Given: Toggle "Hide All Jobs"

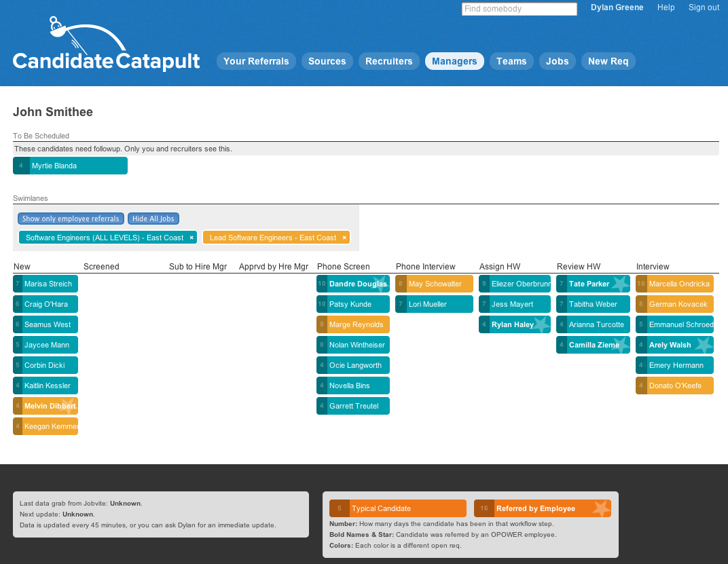Looking at the screenshot, I should point(153,219).
